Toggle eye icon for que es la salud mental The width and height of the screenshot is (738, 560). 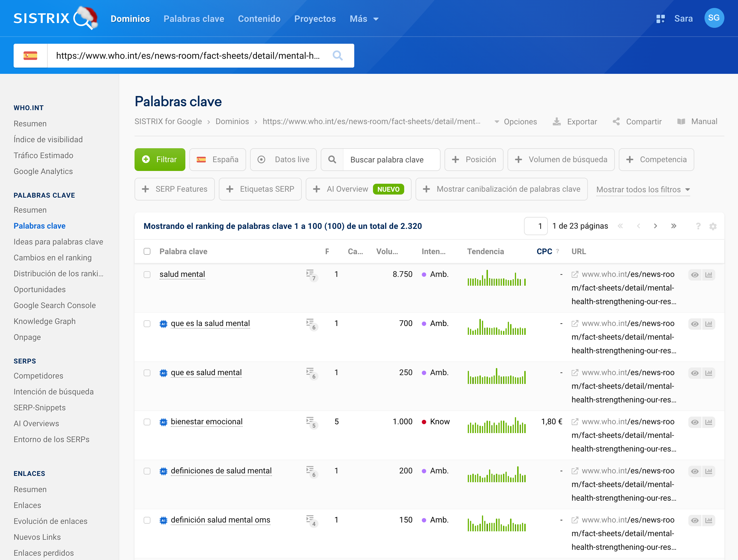695,324
